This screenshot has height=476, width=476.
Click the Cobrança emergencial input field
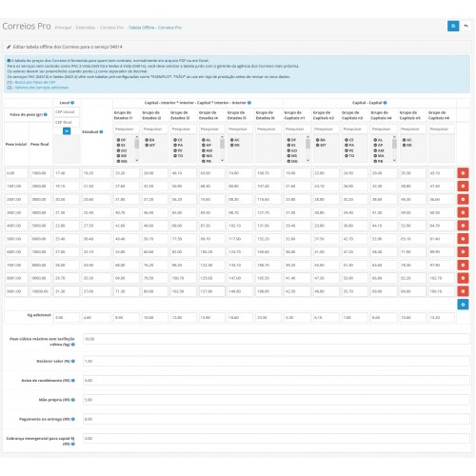pos(276,439)
